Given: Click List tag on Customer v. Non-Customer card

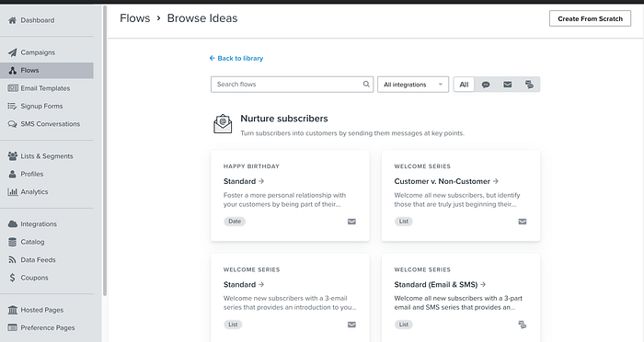Looking at the screenshot, I should click(404, 222).
